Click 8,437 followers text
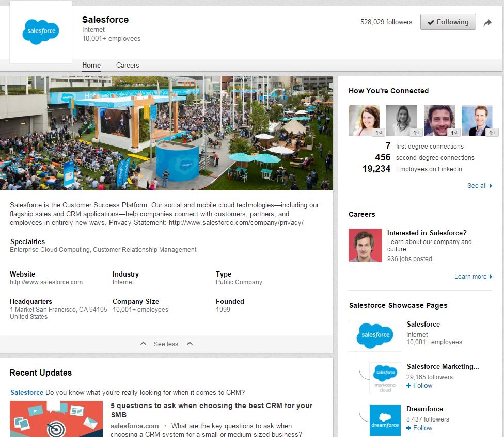504x437 pixels. point(428,419)
